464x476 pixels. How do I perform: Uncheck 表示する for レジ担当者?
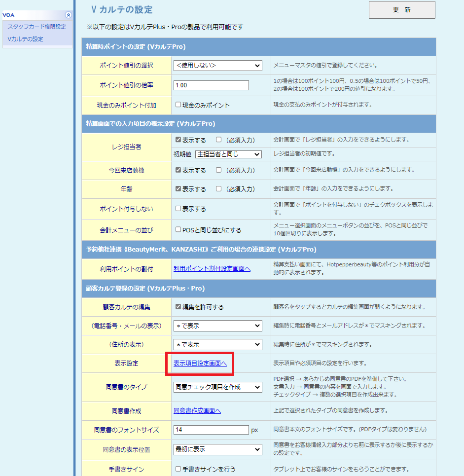coord(178,140)
